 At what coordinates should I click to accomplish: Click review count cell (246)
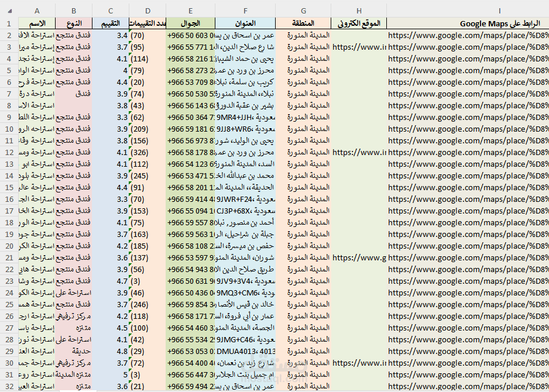pyautogui.click(x=147, y=305)
